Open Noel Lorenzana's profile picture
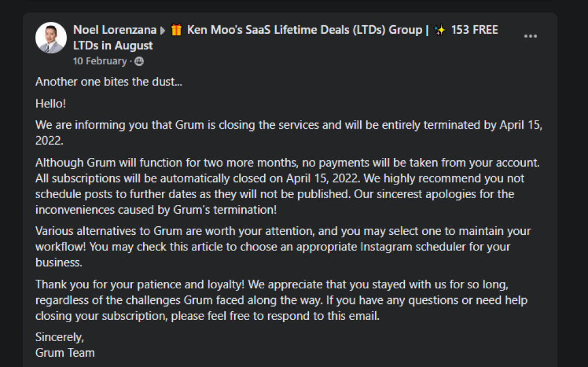Viewport: 588px width, 367px height. (51, 37)
